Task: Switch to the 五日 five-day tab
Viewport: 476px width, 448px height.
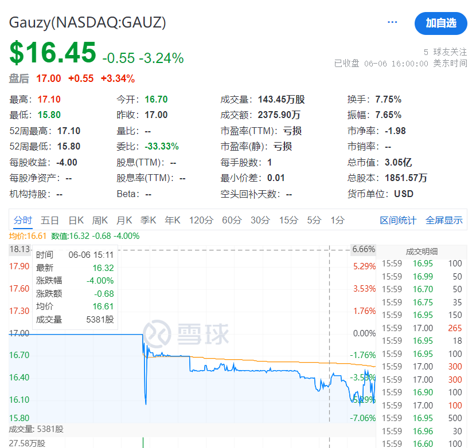Action: (50, 220)
